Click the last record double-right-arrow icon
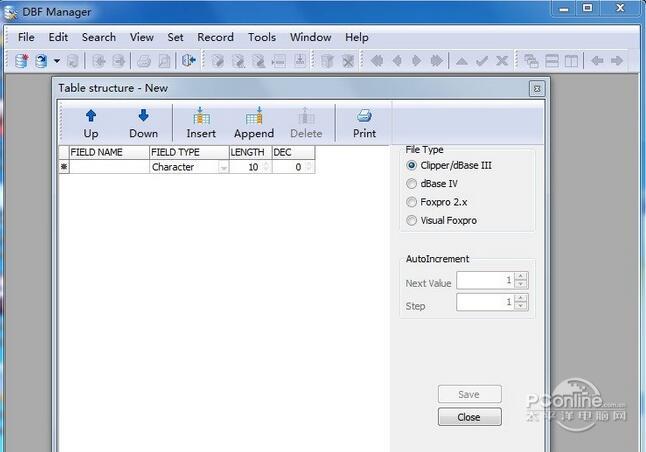This screenshot has height=452, width=646. click(436, 61)
